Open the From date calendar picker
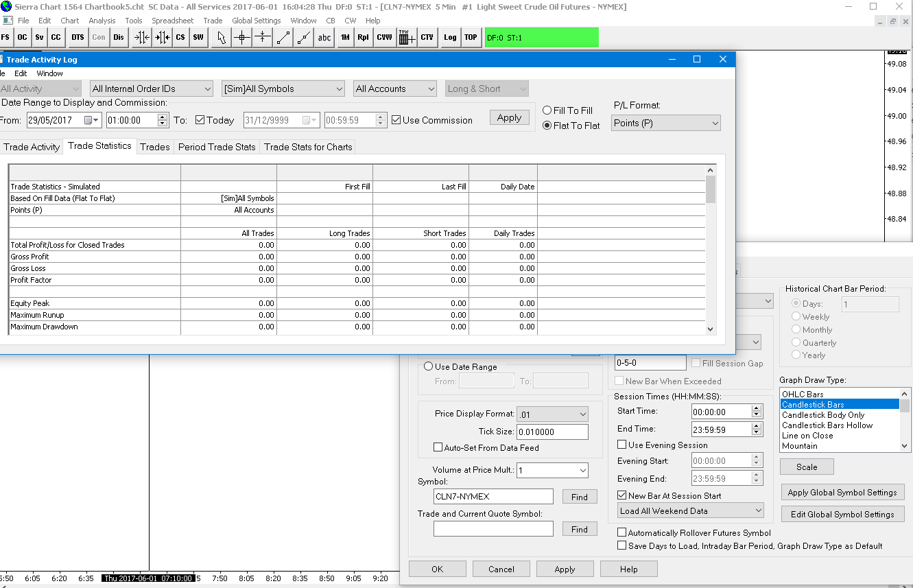Image resolution: width=913 pixels, height=588 pixels. click(92, 120)
